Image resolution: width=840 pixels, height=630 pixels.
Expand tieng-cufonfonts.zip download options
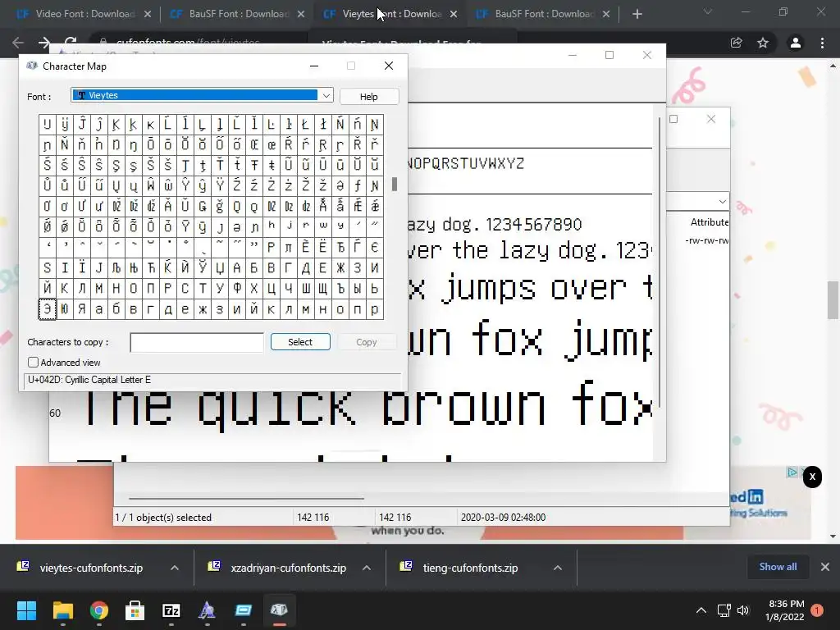[558, 568]
